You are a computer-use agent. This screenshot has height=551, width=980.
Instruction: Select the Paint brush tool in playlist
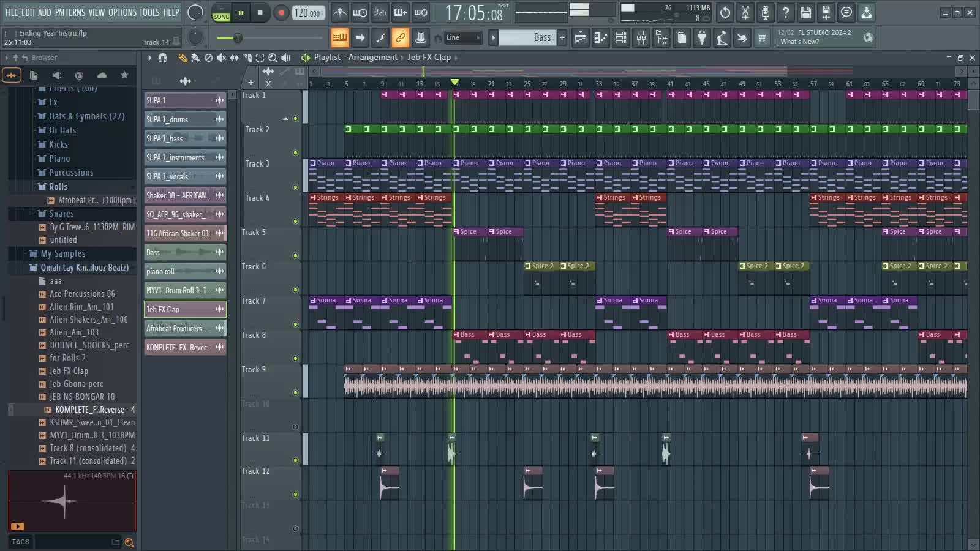pyautogui.click(x=195, y=58)
